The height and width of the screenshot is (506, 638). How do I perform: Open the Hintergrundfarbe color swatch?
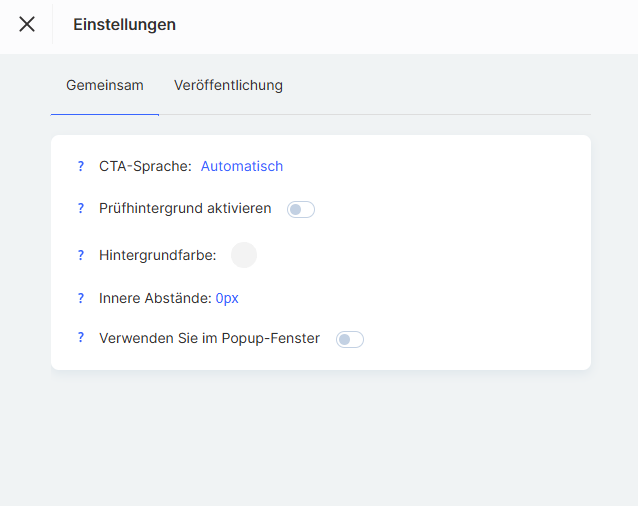click(244, 255)
